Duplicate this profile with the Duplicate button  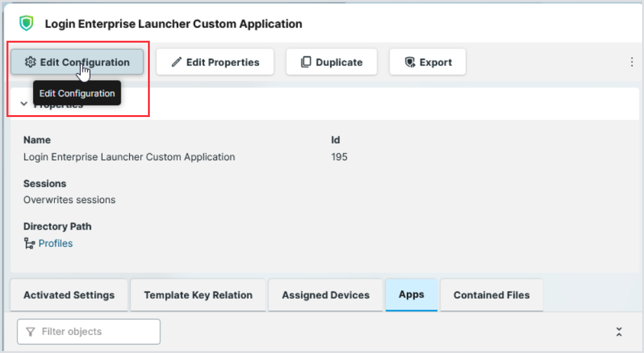coord(331,62)
